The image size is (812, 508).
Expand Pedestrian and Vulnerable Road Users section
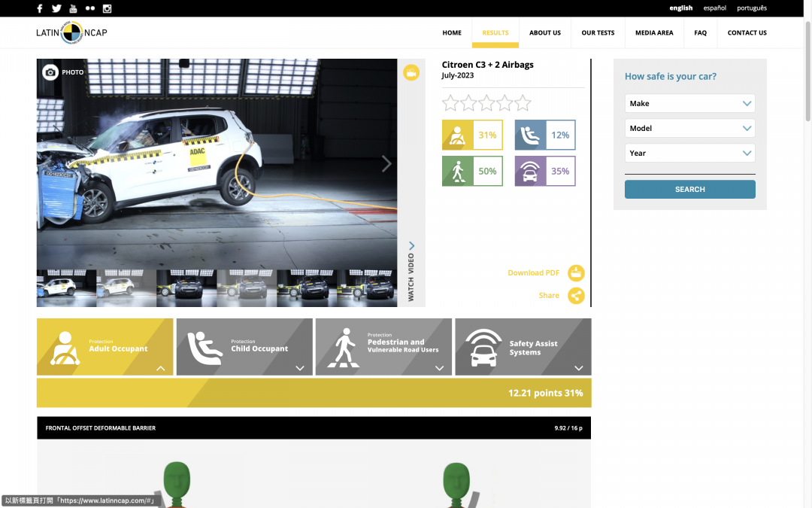[383, 347]
